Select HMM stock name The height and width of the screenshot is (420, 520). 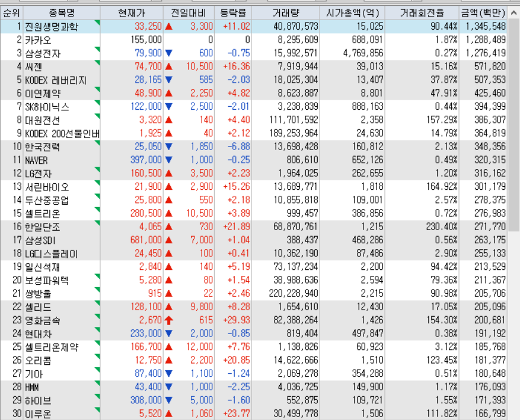click(x=32, y=387)
